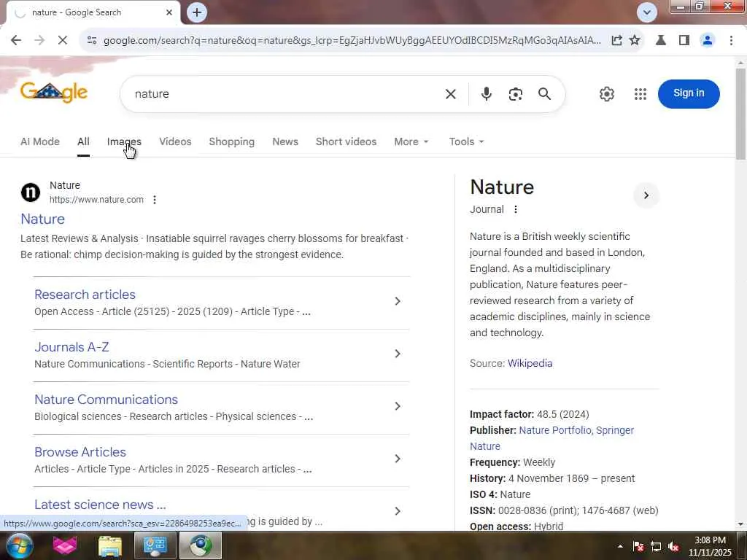
Task: Search by image with camera icon
Action: (x=515, y=94)
